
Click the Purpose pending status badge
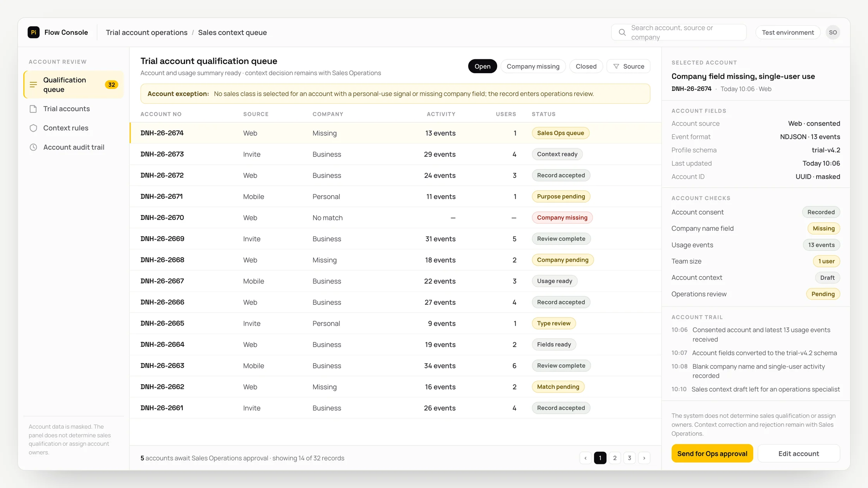click(x=561, y=196)
